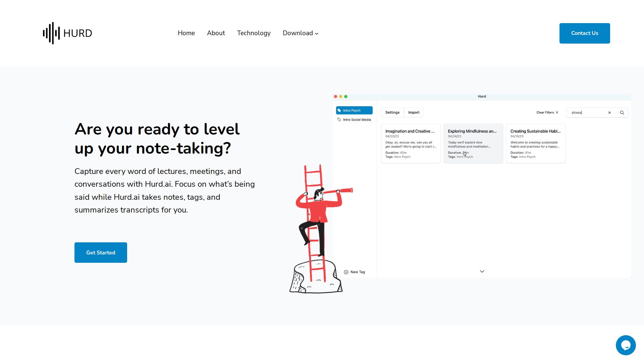Open the Technology page
The width and height of the screenshot is (644, 362).
click(x=254, y=33)
